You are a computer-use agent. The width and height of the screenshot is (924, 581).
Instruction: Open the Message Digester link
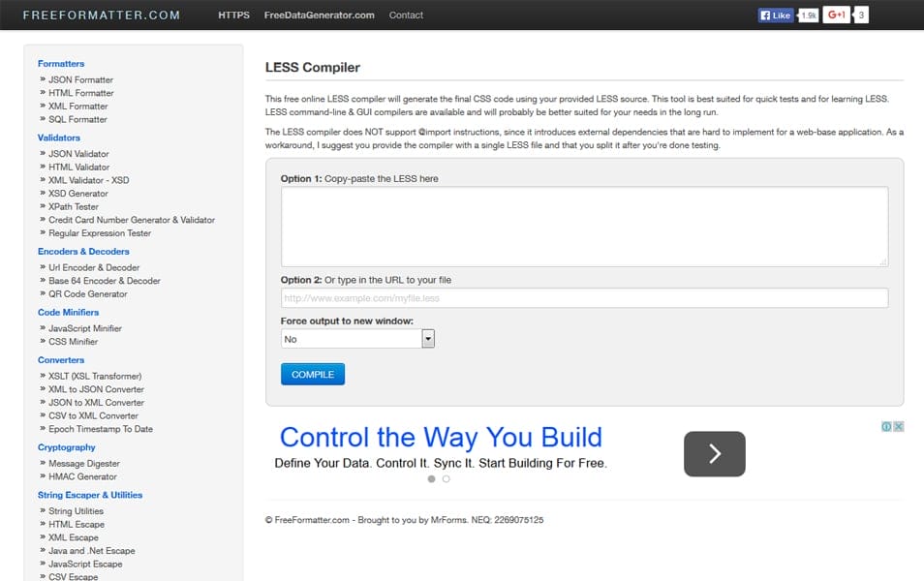point(84,464)
